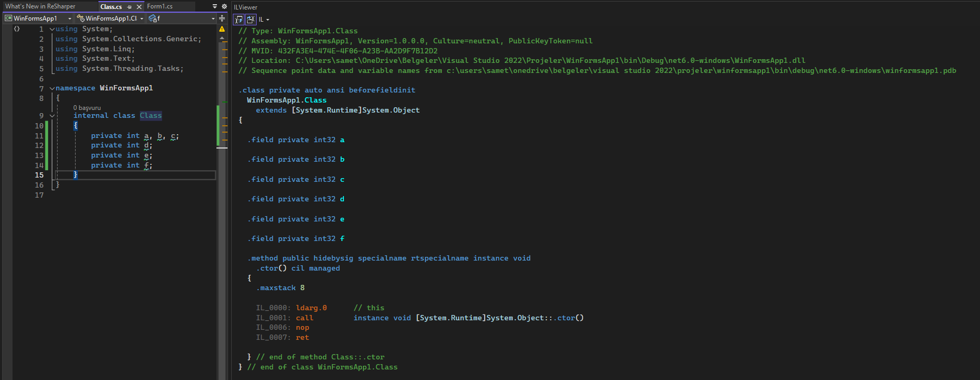The width and height of the screenshot is (980, 380).
Task: Close the Class.cs tab
Action: coord(139,7)
